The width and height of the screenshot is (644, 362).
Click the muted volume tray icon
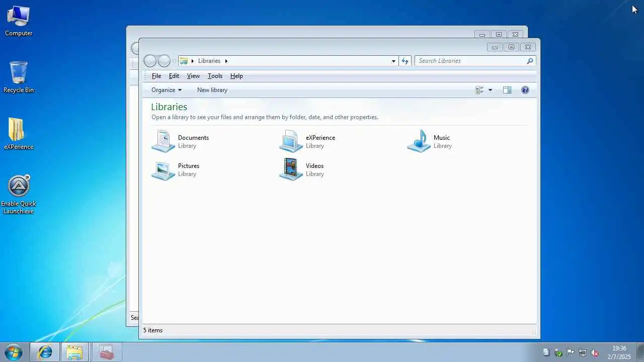tap(595, 352)
